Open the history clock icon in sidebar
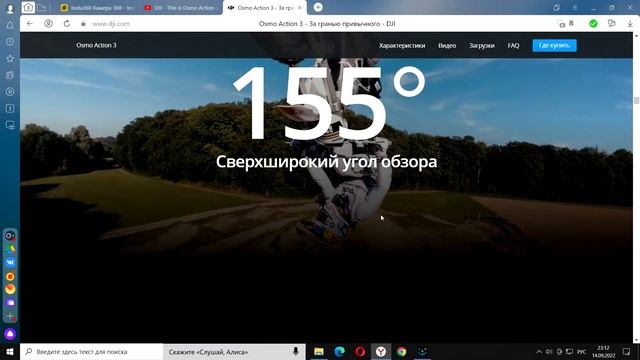Viewport: 640px width, 360px height. click(10, 42)
